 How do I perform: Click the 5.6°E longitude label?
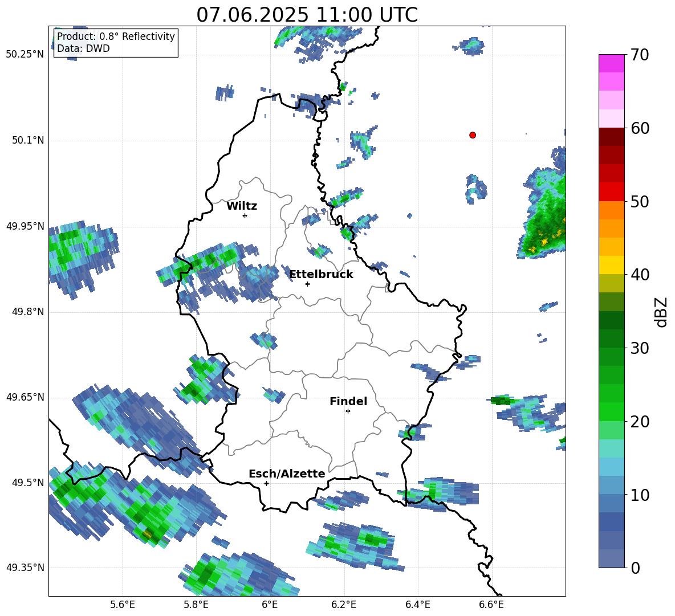click(x=123, y=605)
